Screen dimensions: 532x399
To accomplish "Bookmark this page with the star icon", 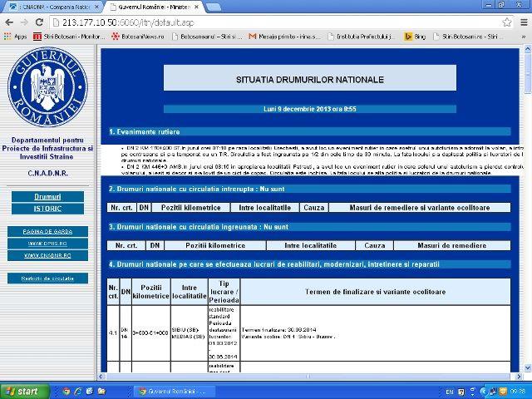I will pyautogui.click(x=506, y=22).
